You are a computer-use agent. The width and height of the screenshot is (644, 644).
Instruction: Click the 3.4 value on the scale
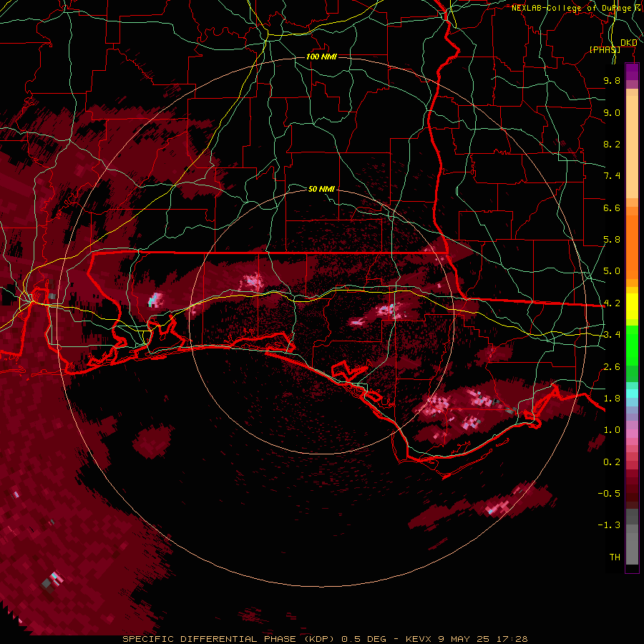(612, 335)
